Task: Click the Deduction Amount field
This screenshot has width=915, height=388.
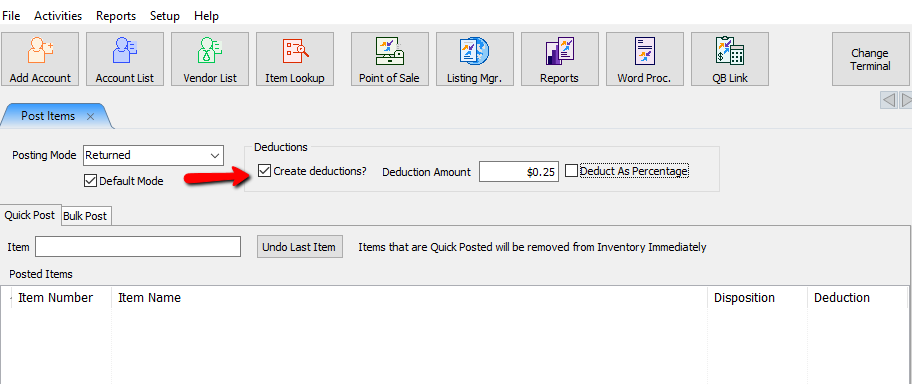Action: 519,172
